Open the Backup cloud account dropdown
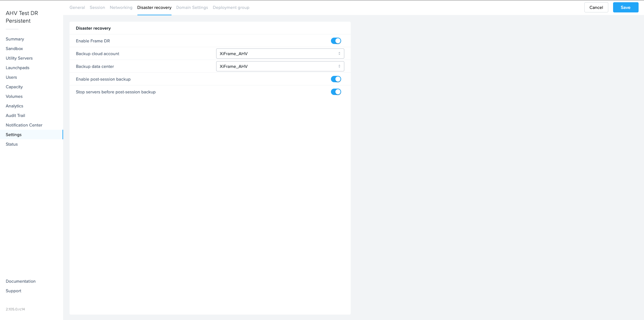The height and width of the screenshot is (320, 644). click(x=280, y=54)
